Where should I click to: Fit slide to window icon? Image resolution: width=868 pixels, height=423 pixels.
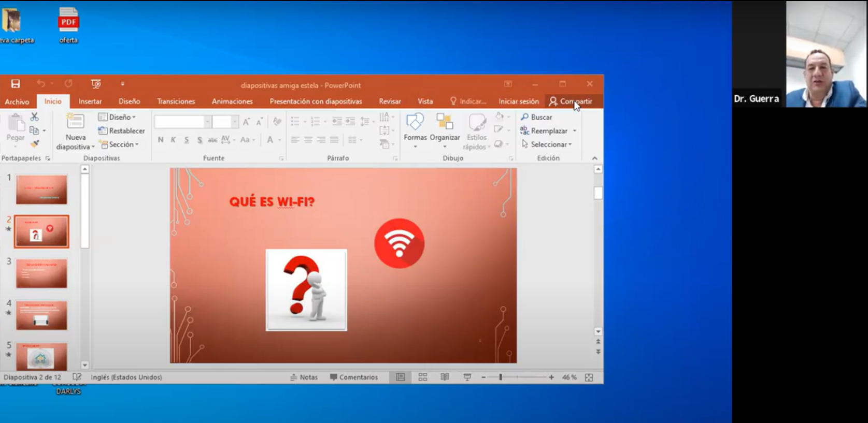point(589,377)
